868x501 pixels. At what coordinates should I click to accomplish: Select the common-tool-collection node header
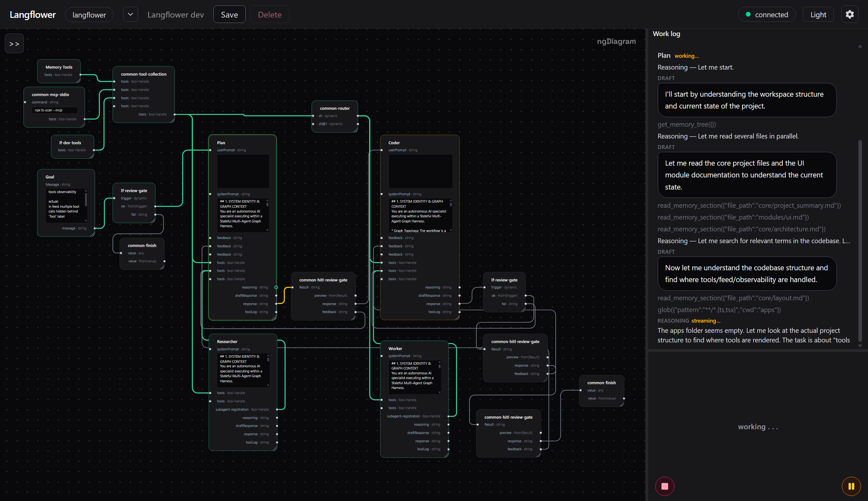pos(144,74)
